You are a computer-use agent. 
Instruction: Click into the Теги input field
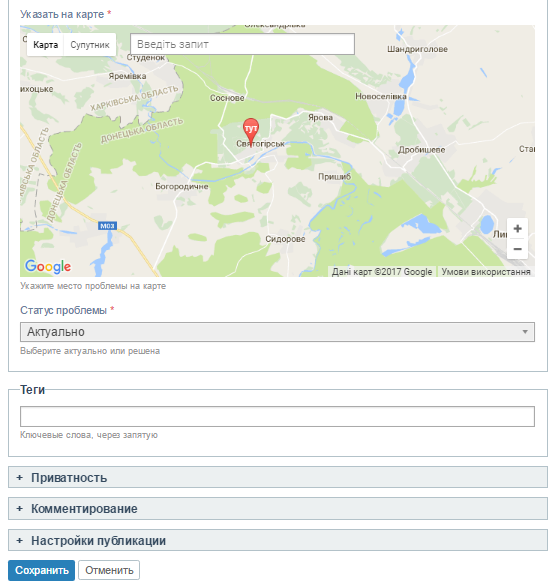pyautogui.click(x=277, y=416)
